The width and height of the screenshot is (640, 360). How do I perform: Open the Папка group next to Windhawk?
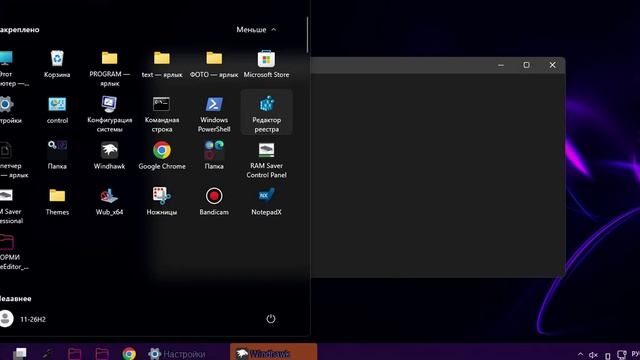click(57, 156)
